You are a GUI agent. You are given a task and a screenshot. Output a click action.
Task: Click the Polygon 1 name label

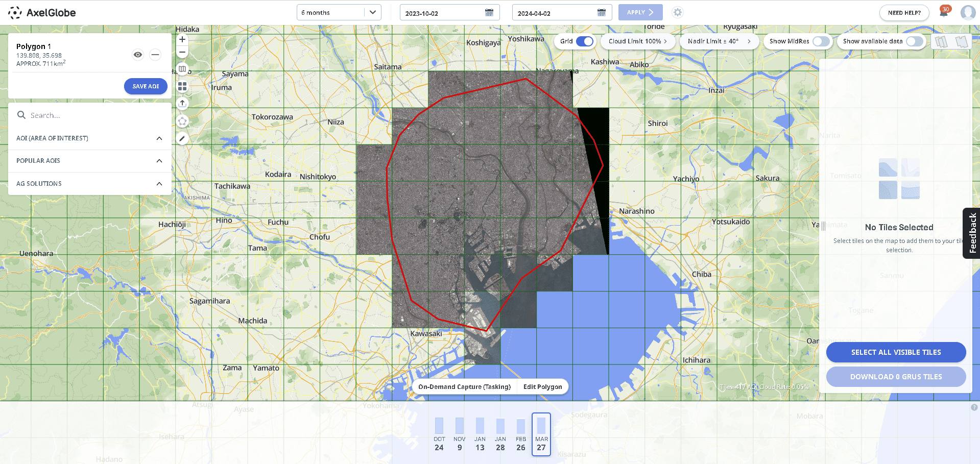(34, 46)
